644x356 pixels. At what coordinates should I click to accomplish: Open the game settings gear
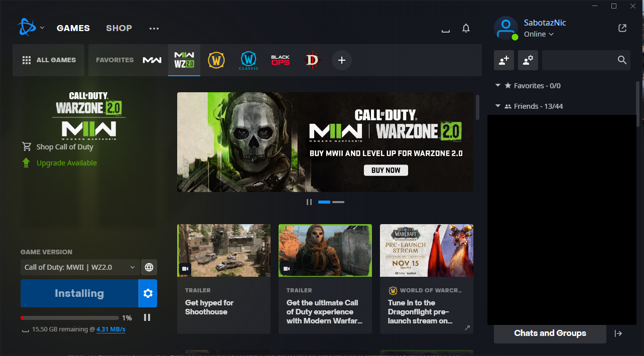click(148, 293)
